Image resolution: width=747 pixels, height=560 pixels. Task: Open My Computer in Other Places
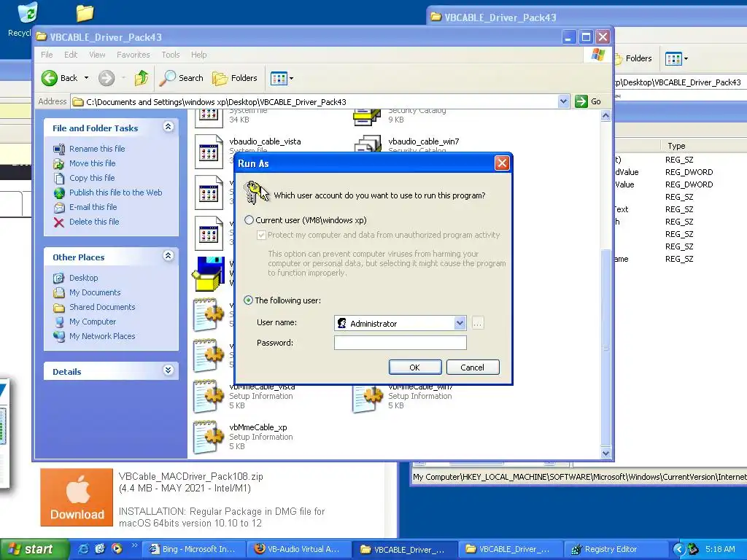[93, 322]
